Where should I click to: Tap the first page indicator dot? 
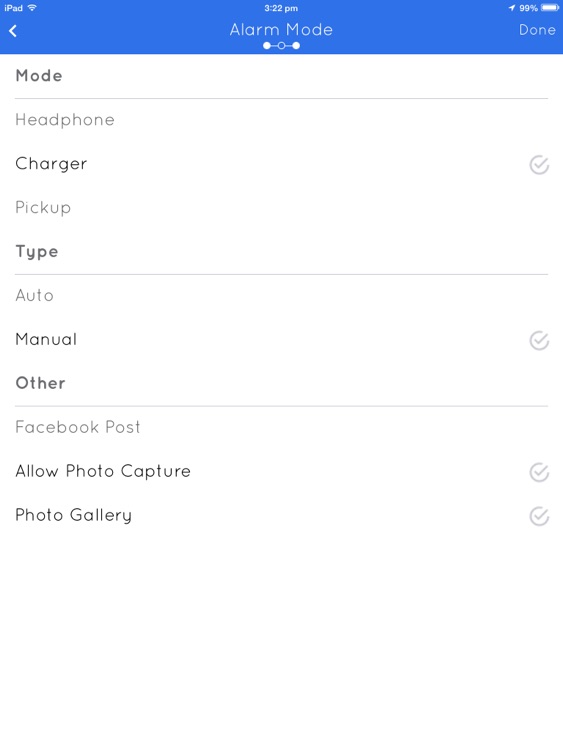[266, 45]
